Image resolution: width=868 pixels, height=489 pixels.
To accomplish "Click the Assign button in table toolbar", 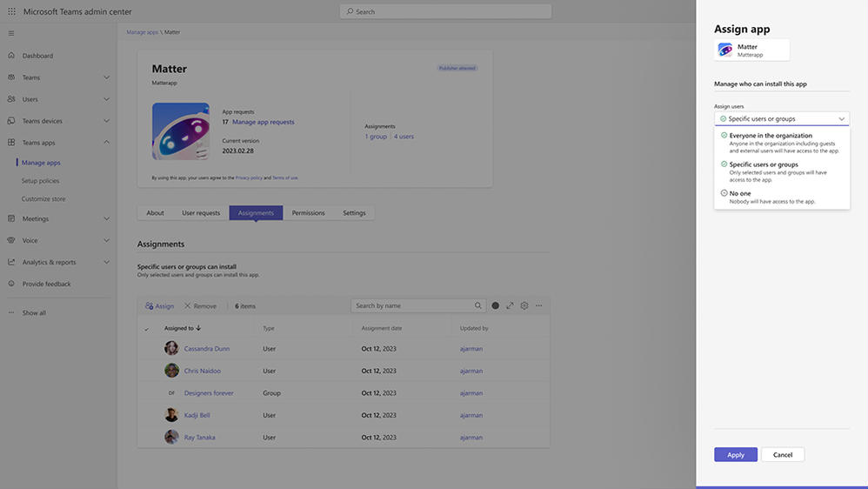I will pyautogui.click(x=159, y=305).
